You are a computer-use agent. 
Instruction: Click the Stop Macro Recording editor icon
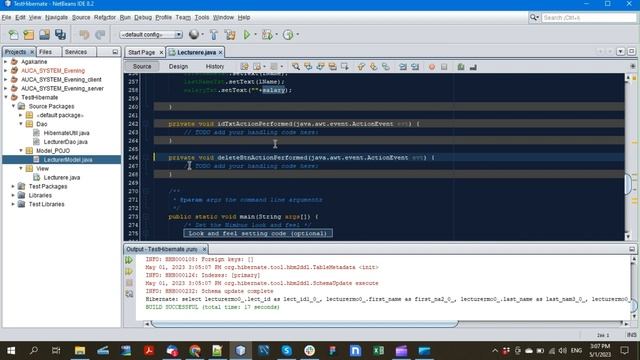[x=444, y=67]
